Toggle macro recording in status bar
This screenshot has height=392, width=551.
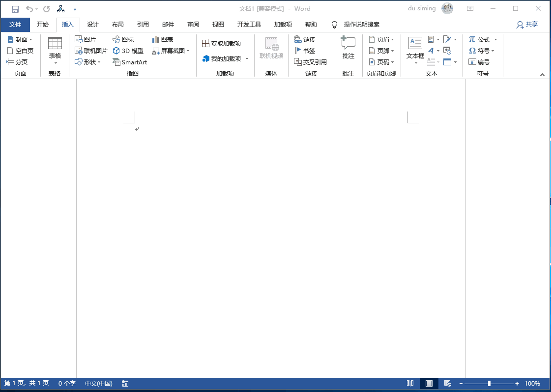[125, 384]
